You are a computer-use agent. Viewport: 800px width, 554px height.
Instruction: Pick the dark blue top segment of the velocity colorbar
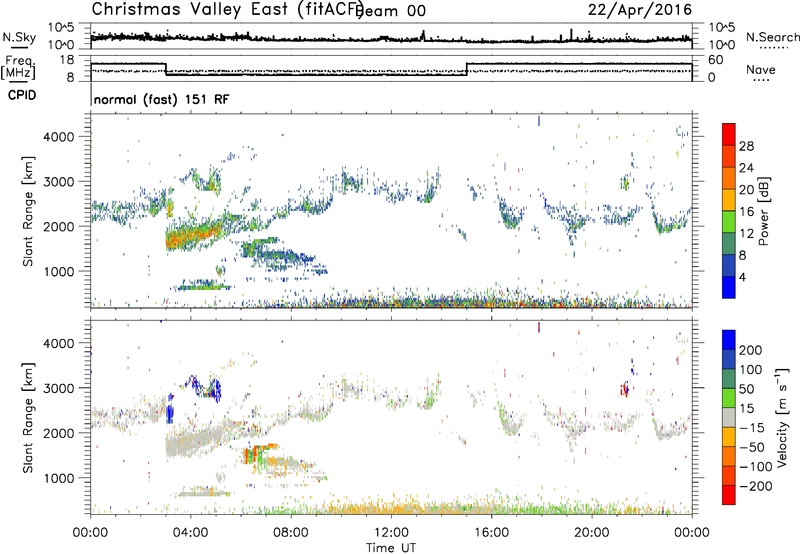729,340
